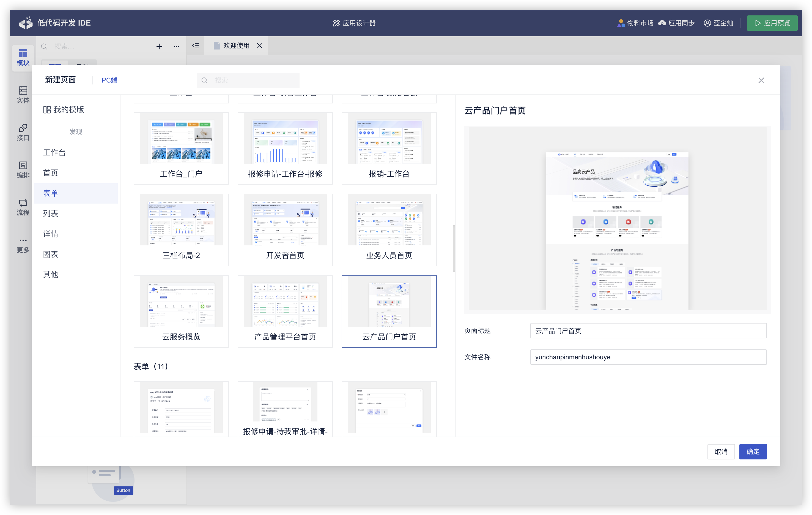Collapse the side panel with indent icon
This screenshot has height=515, width=812.
tap(196, 46)
